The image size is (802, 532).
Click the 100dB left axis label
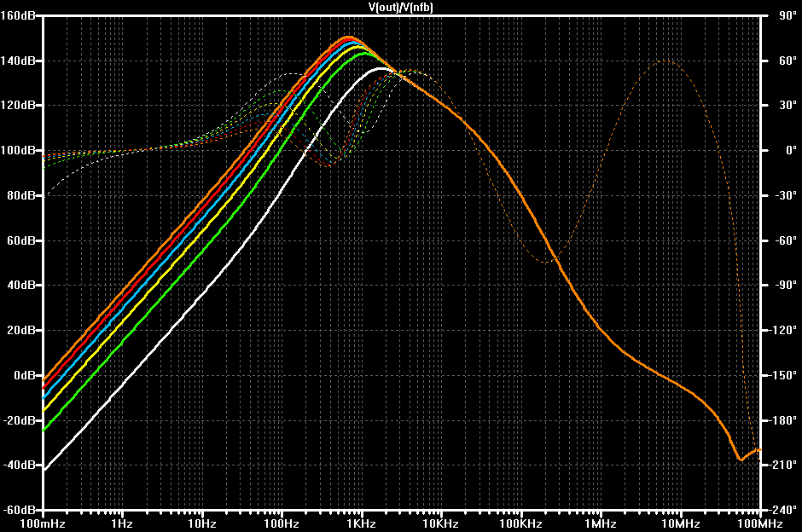pyautogui.click(x=18, y=150)
